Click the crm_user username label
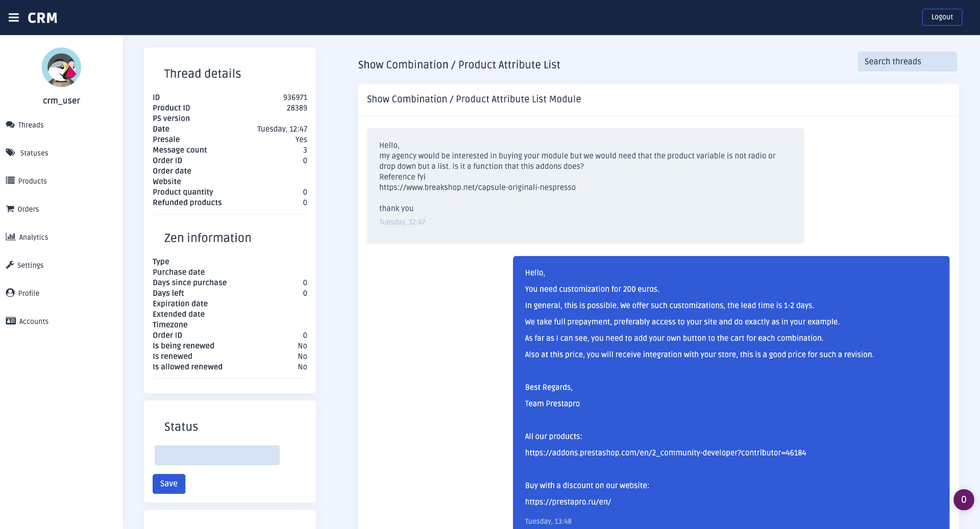 click(61, 100)
